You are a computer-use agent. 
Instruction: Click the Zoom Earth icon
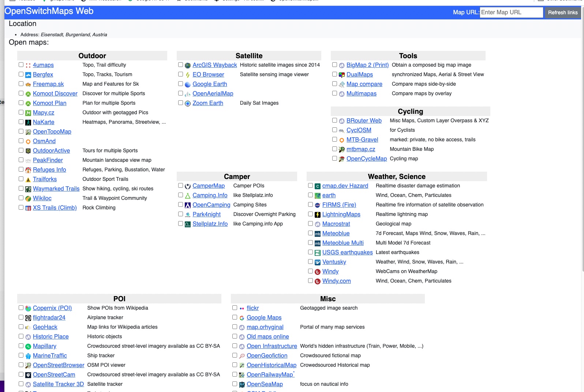188,104
